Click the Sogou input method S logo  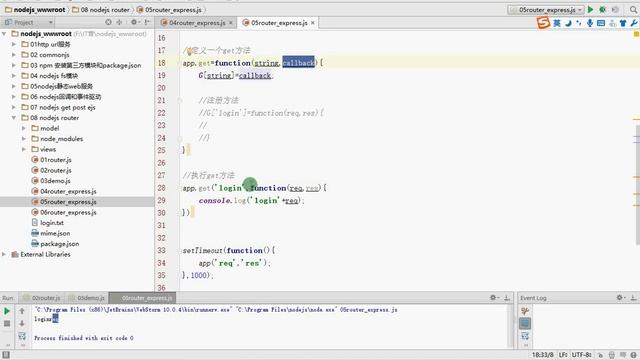[543, 23]
